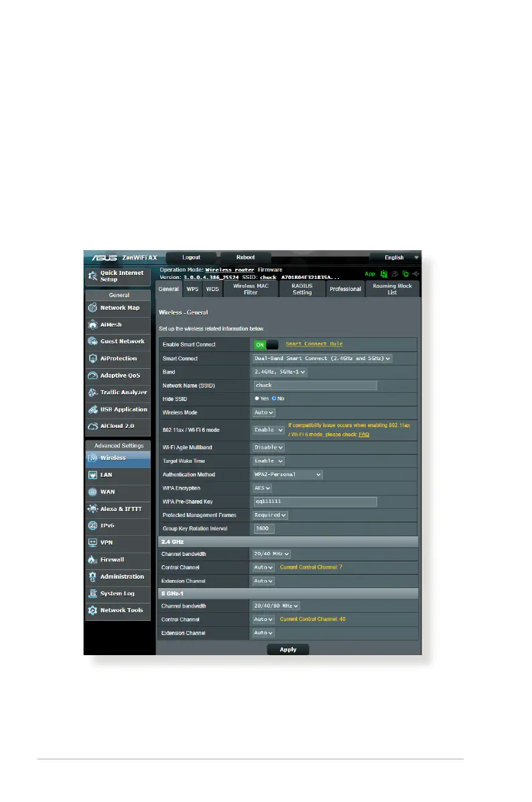Image resolution: width=532 pixels, height=802 pixels.
Task: Click the IPv6 icon in sidebar
Action: point(92,526)
